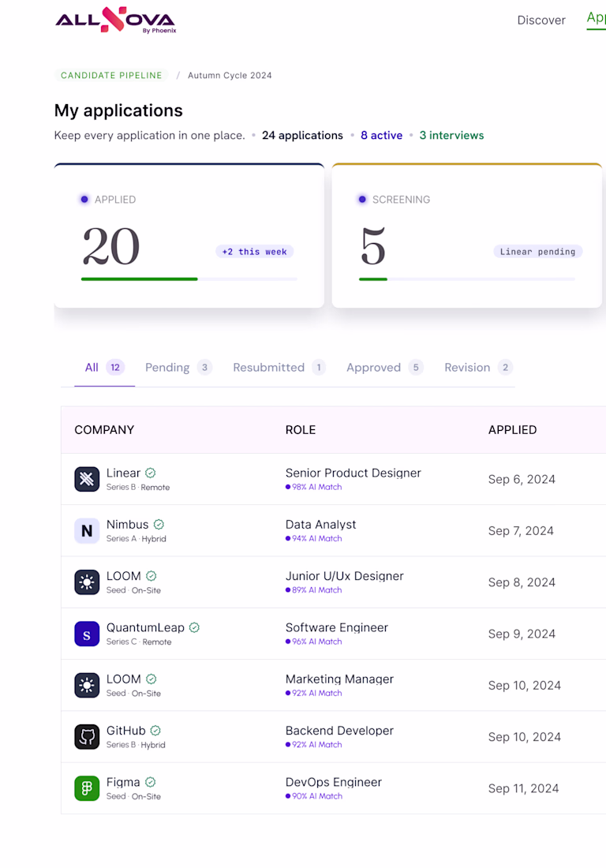This screenshot has height=868, width=606.
Task: Sort by the APPLIED column header
Action: [x=512, y=430]
